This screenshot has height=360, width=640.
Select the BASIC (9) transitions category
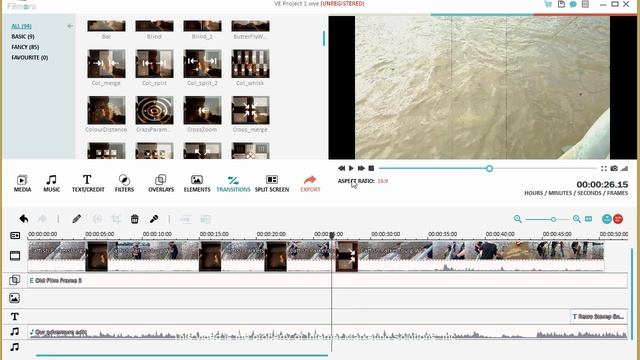coord(23,37)
